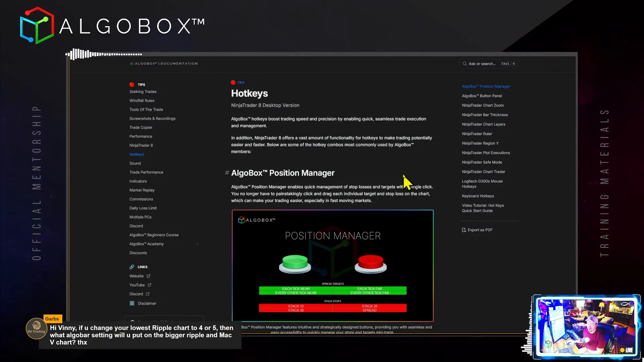The image size is (644, 362).
Task: Jump to NinjaTrader Chart Zoom section
Action: (483, 106)
